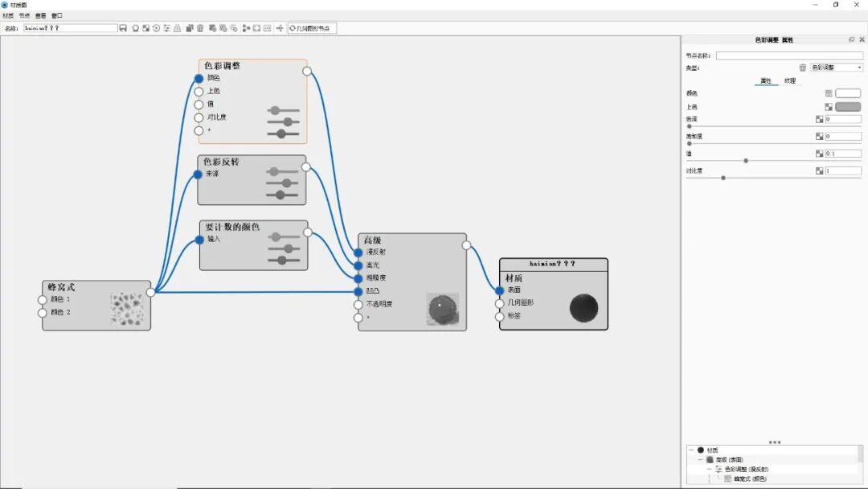Select 高级 (表面) in the tree
Viewport: 868px width, 489px height.
click(x=730, y=460)
